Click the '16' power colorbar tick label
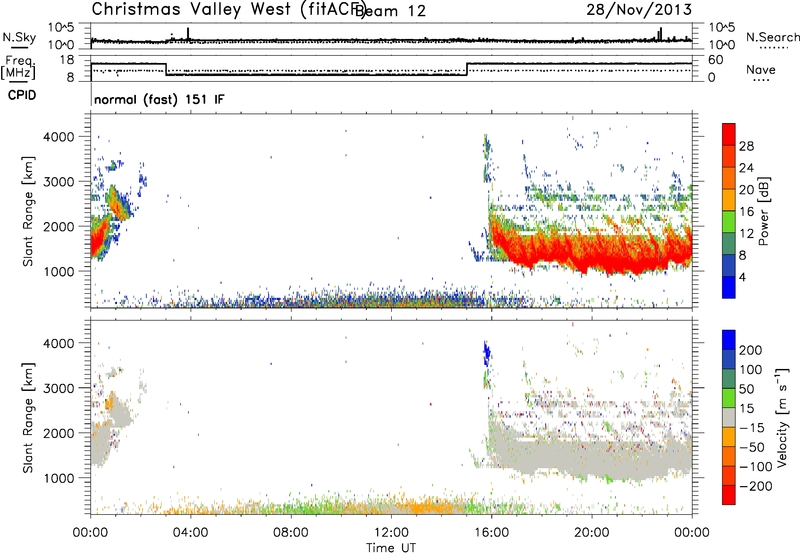The width and height of the screenshot is (800, 554). pos(746,212)
